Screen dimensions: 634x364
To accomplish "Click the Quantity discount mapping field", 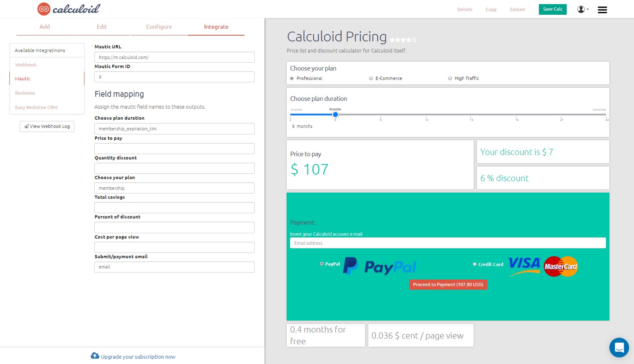I will [174, 168].
